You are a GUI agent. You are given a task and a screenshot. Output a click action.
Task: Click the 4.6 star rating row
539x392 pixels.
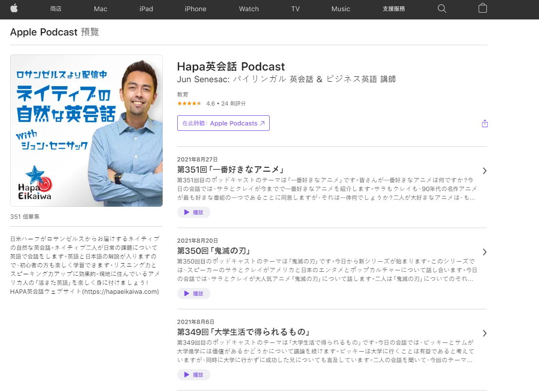(211, 103)
